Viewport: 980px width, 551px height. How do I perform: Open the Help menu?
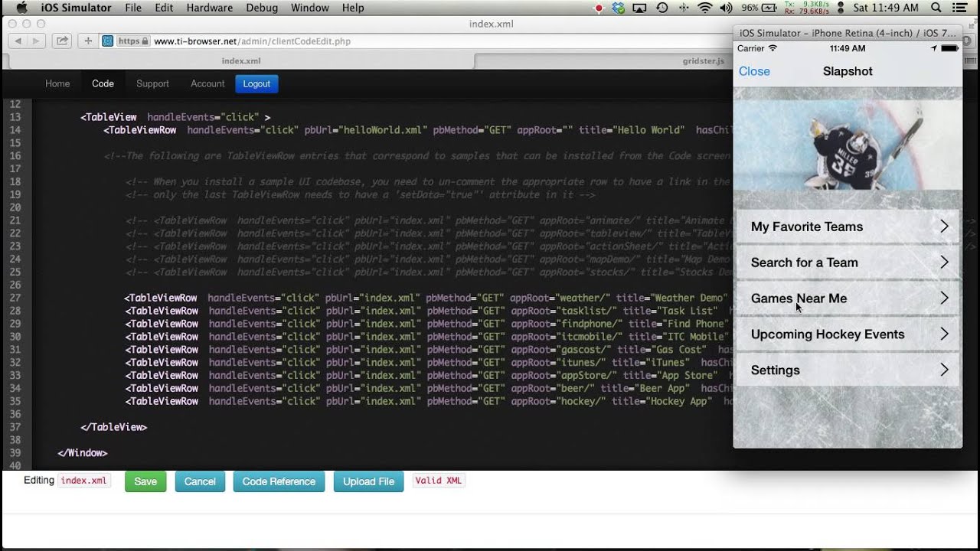click(353, 8)
